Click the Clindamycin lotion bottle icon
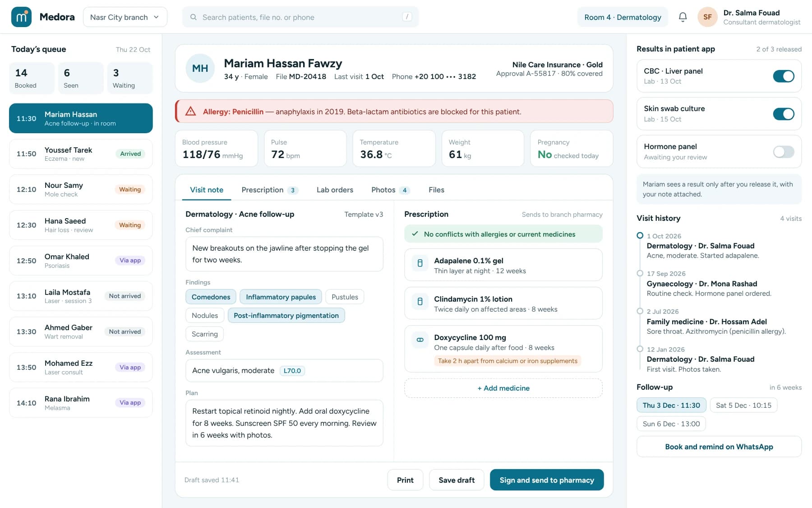 tap(420, 301)
